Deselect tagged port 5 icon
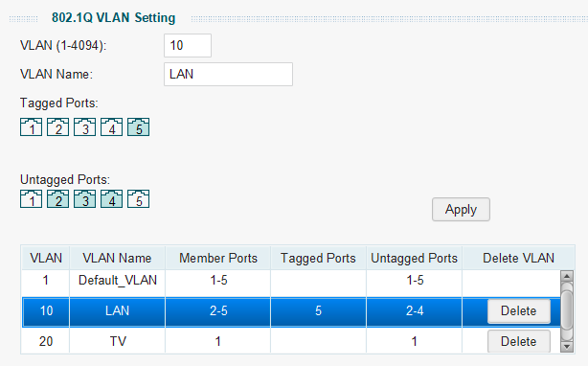Viewport: 588px width, 366px height. (x=138, y=126)
